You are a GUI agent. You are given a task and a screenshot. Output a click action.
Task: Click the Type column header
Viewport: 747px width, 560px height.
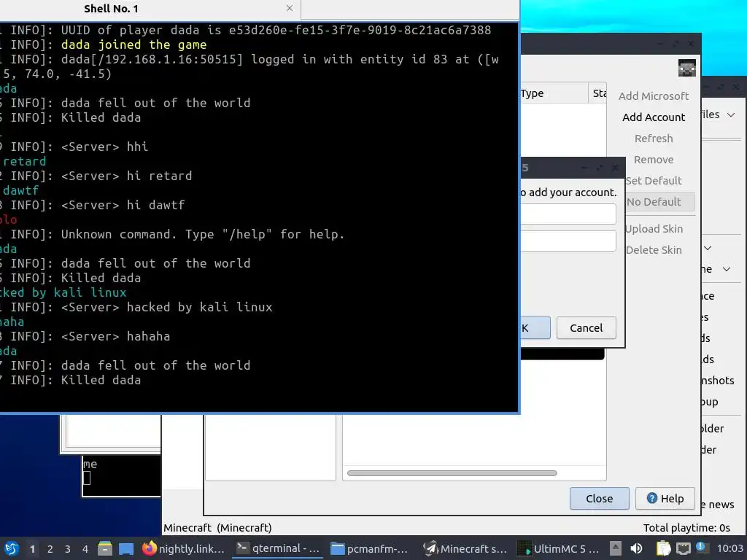(x=554, y=93)
